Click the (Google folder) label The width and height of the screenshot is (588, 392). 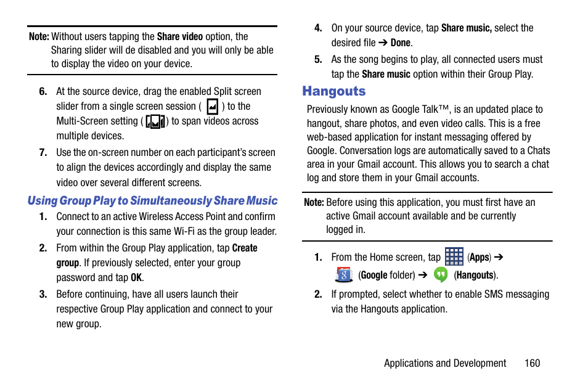tap(386, 276)
